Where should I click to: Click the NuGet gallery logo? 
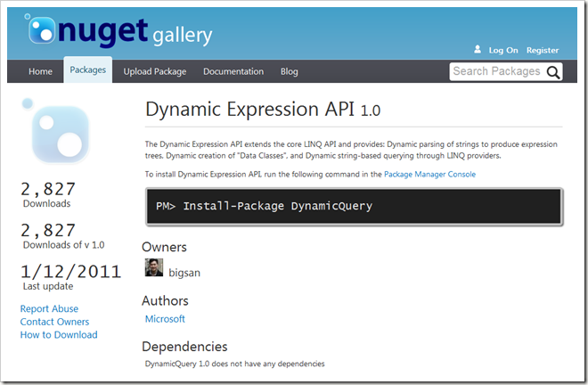(x=118, y=31)
